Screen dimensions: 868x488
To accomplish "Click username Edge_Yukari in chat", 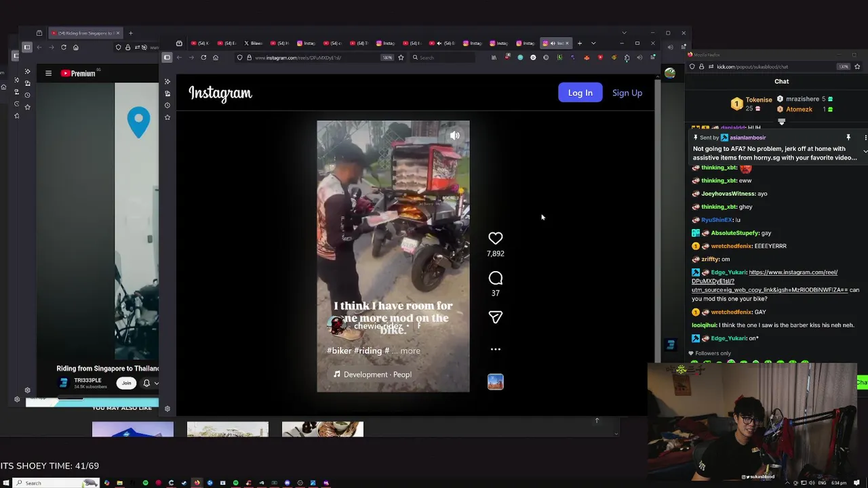I will tap(728, 272).
